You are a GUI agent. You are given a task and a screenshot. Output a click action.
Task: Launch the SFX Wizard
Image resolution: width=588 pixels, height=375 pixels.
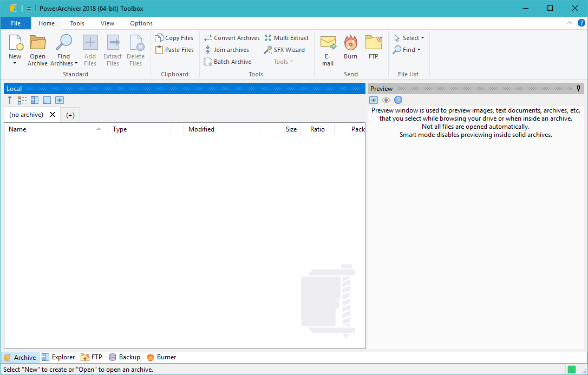pyautogui.click(x=284, y=50)
